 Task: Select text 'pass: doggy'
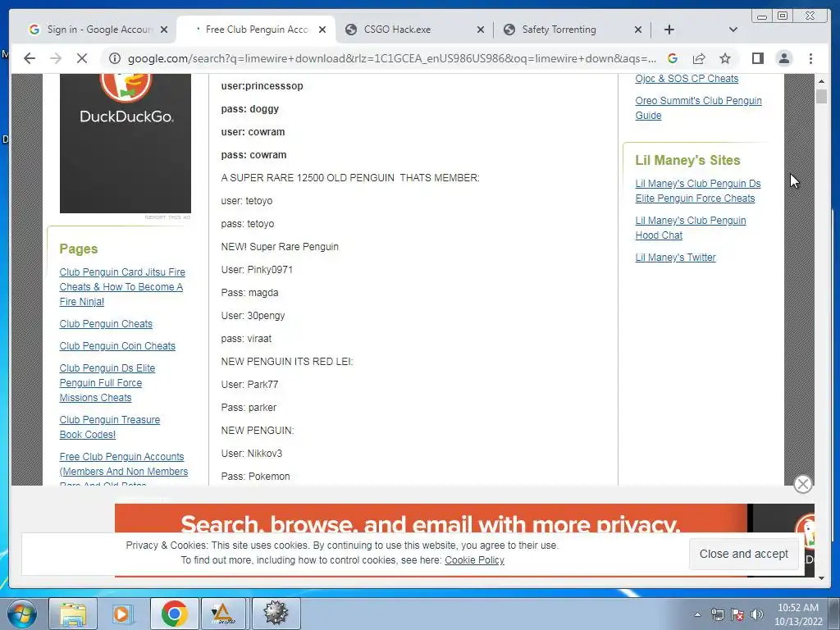pyautogui.click(x=249, y=109)
